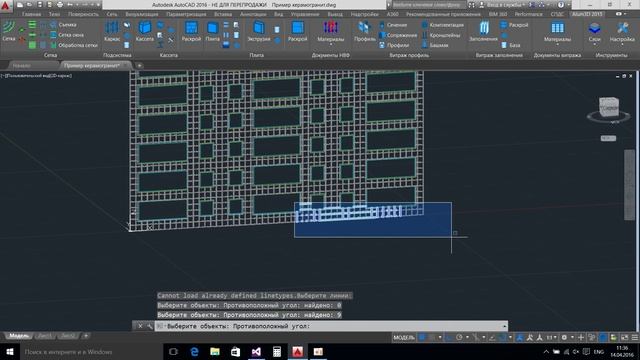
Task: Open the Вставка ribbon tab
Action: click(x=223, y=14)
